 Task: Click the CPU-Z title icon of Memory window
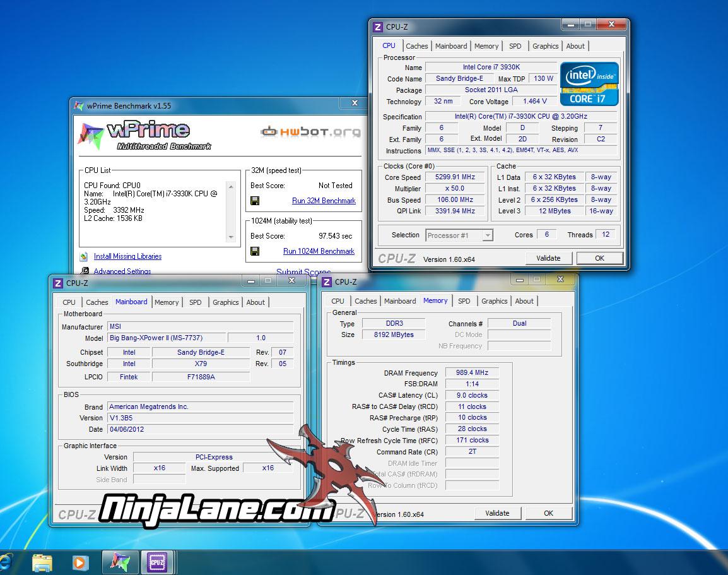pyautogui.click(x=327, y=282)
